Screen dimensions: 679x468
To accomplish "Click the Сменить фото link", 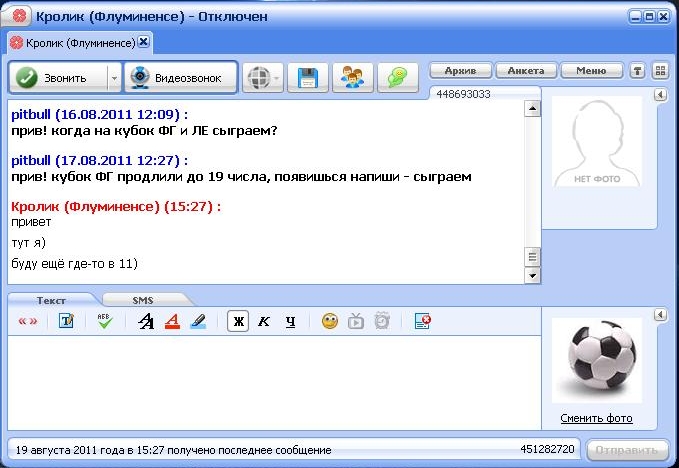I will pos(596,418).
